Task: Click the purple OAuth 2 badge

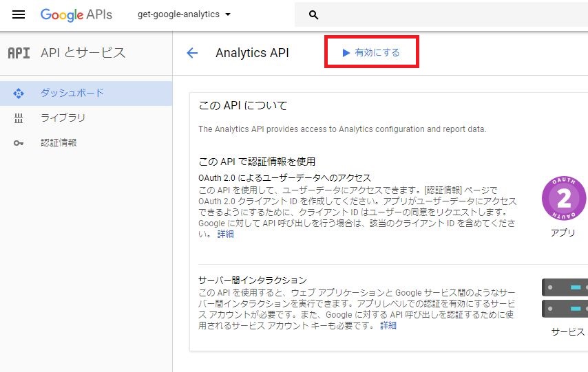Action: [564, 198]
